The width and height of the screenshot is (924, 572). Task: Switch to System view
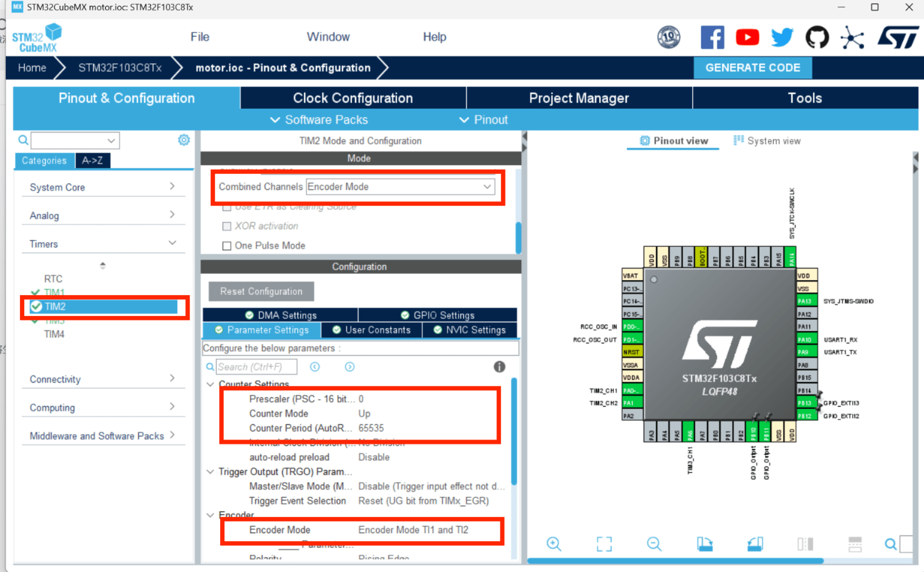(767, 141)
